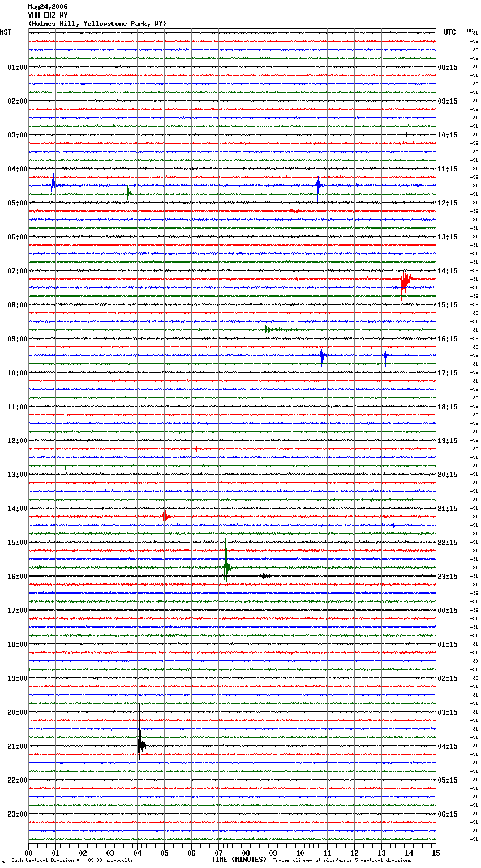Click the 19:15 UTC time label
481x868 pixels.
click(448, 441)
